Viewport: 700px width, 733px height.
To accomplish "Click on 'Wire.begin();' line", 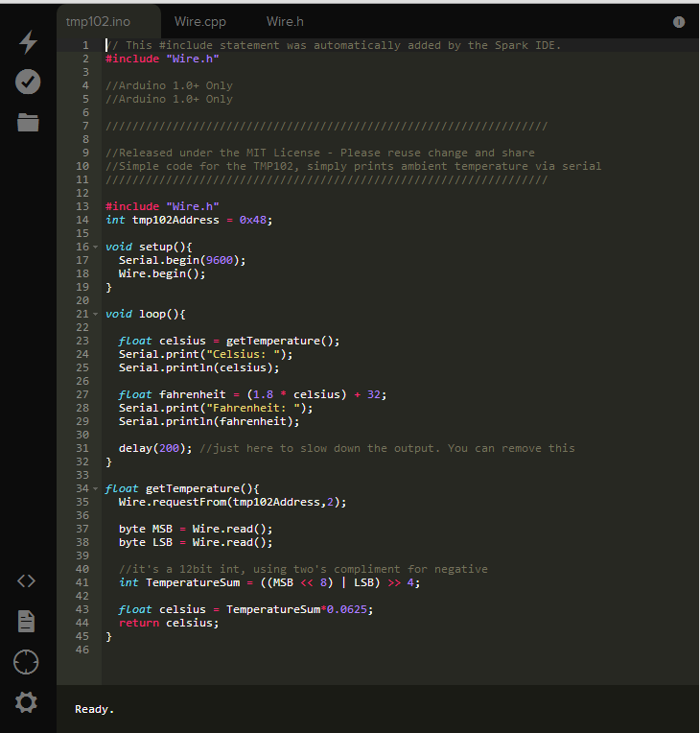I will tap(162, 273).
